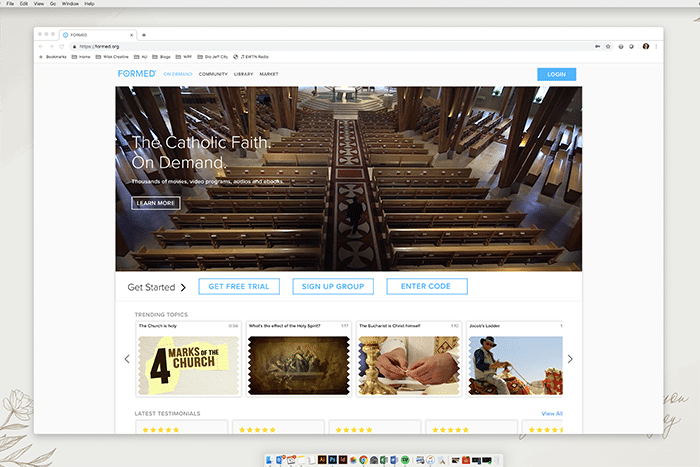Open the 4 Marks of the Church video thumbnail
Screen dimensions: 700x467
click(189, 364)
